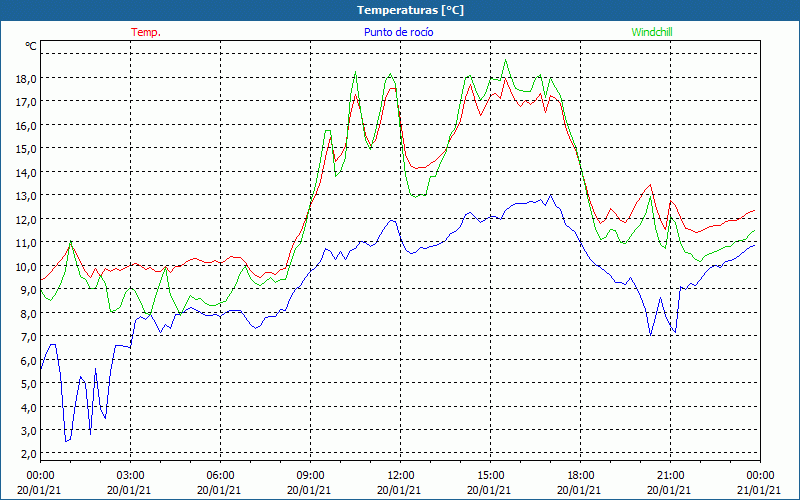800x500 pixels.
Task: Click the 15:00 time axis label
Action: point(490,476)
